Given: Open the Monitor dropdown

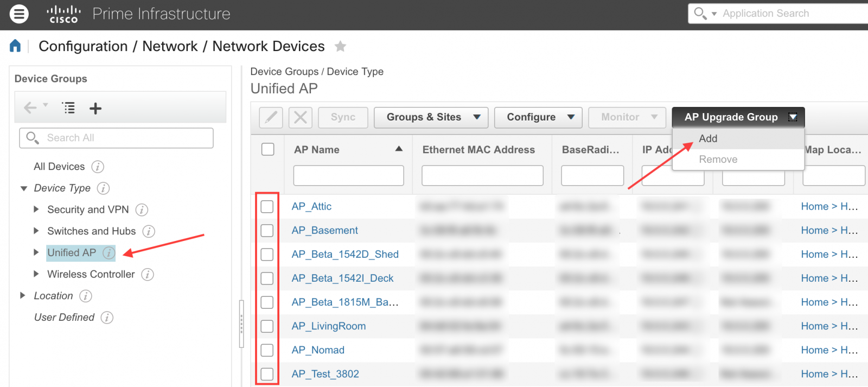Looking at the screenshot, I should coord(627,117).
